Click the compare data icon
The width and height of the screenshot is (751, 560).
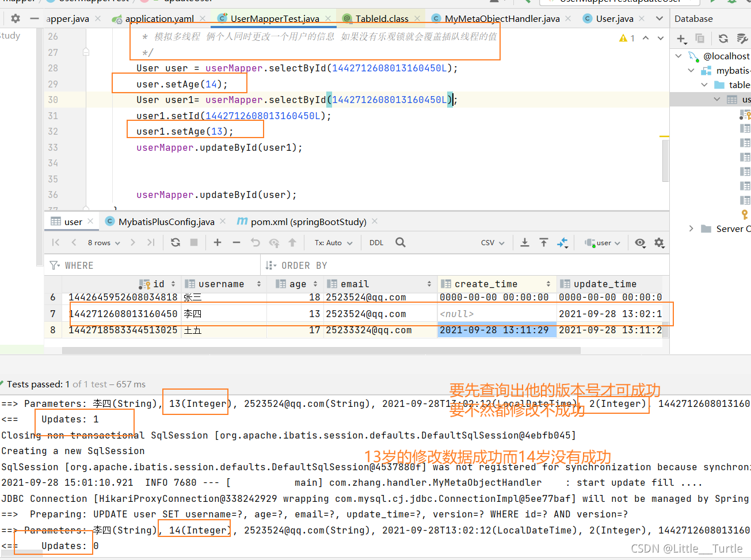(x=563, y=242)
